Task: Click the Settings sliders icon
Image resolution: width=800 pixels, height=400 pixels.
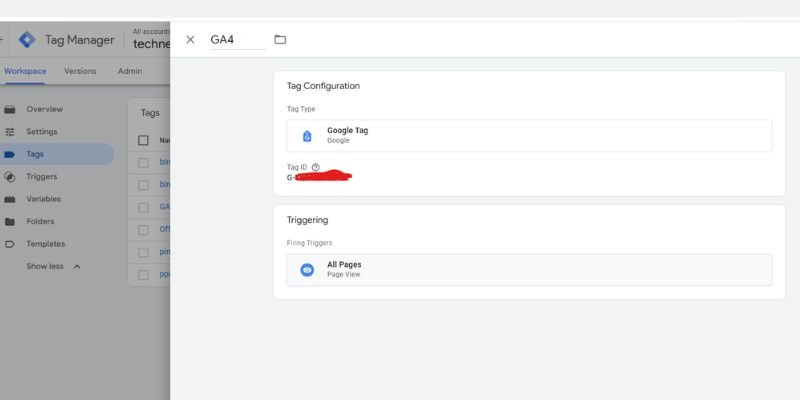Action: (10, 132)
